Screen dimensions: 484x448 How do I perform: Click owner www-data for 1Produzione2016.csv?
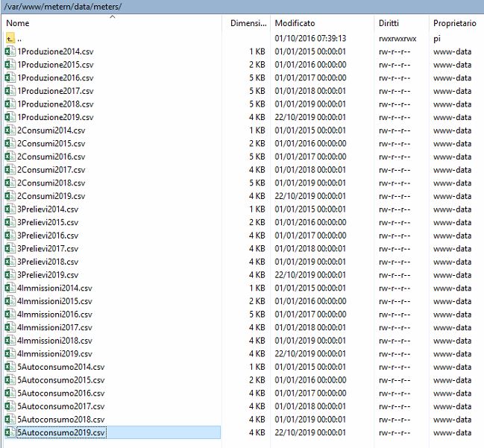[452, 78]
